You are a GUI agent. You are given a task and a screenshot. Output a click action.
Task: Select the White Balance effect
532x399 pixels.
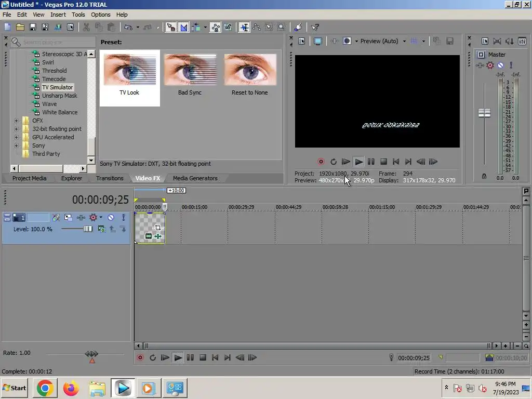point(60,112)
